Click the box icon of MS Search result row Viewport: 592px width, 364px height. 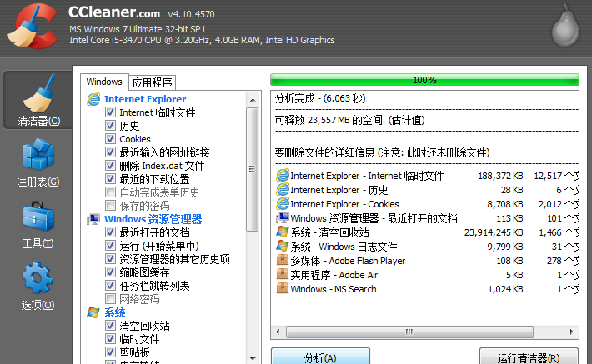click(283, 288)
